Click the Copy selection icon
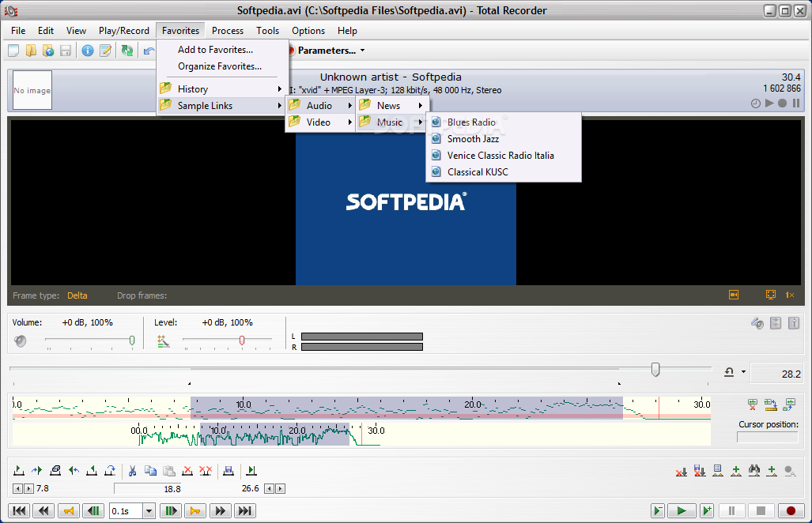Viewport: 812px width, 523px height. click(x=151, y=471)
